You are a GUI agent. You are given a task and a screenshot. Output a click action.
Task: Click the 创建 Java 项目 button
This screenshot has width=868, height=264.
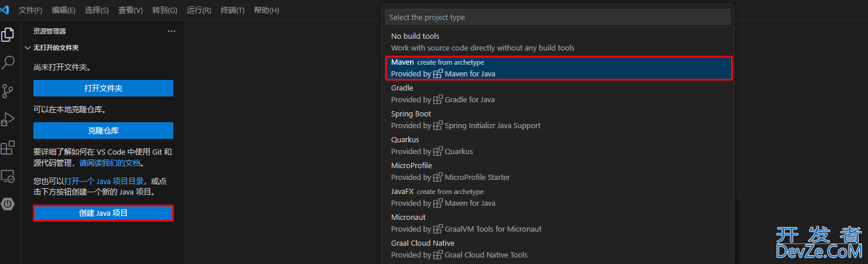click(x=103, y=213)
